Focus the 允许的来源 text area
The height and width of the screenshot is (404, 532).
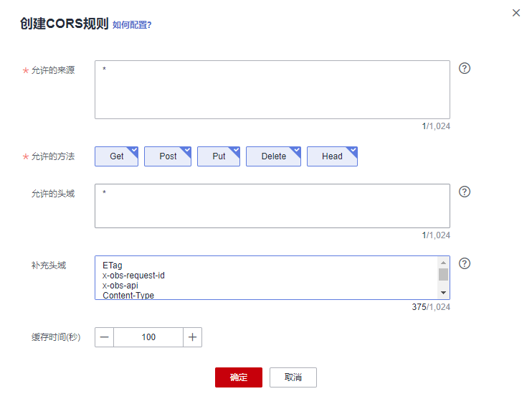[x=272, y=90]
